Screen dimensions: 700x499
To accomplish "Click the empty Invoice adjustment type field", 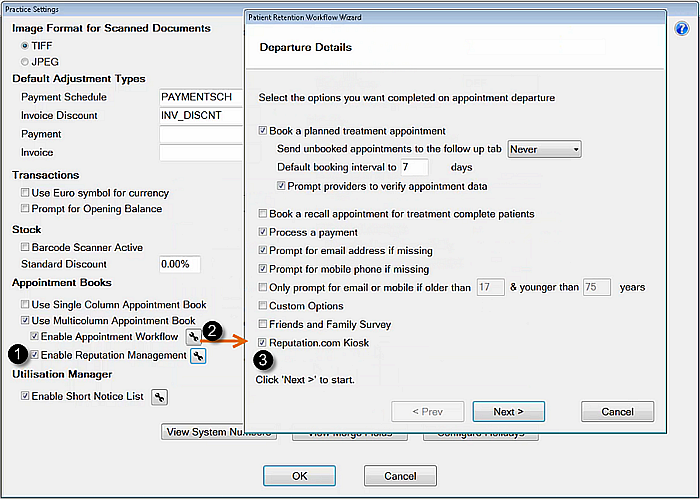I will pos(202,153).
